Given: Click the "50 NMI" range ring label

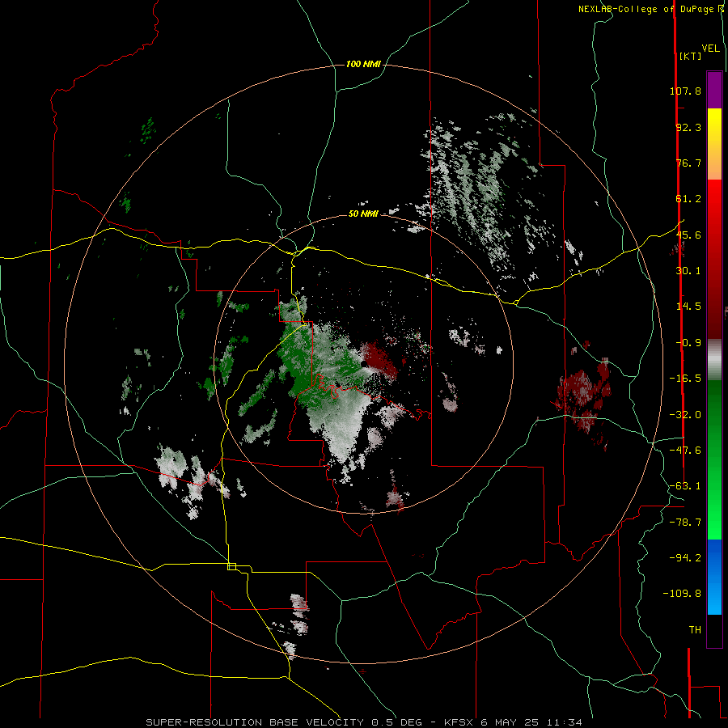Looking at the screenshot, I should [363, 214].
